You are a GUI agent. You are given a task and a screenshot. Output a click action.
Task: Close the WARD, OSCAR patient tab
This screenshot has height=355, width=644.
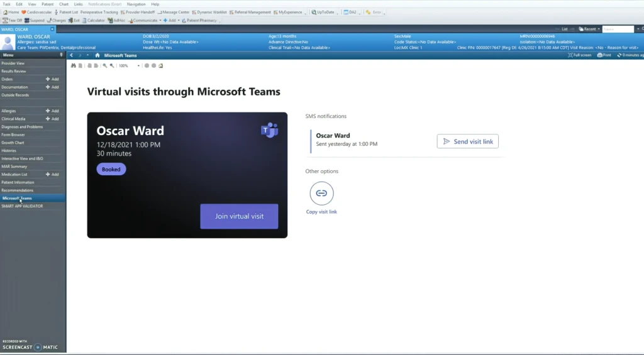(x=52, y=29)
